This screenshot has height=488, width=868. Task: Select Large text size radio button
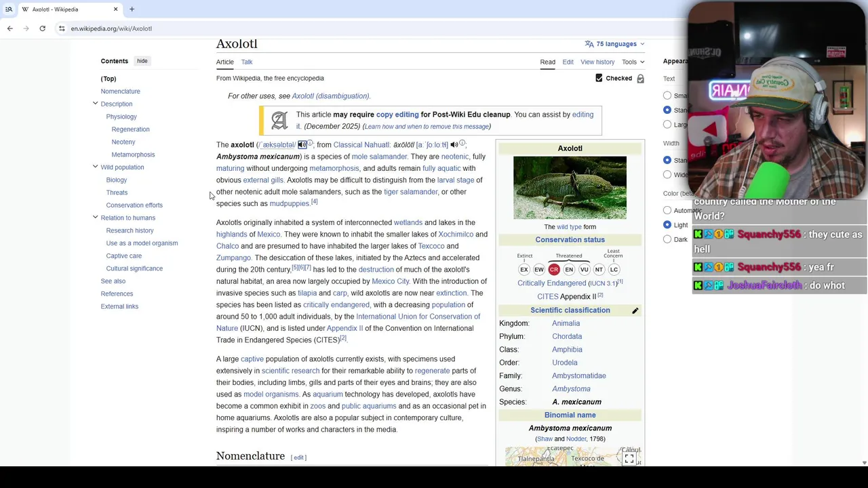[667, 125]
